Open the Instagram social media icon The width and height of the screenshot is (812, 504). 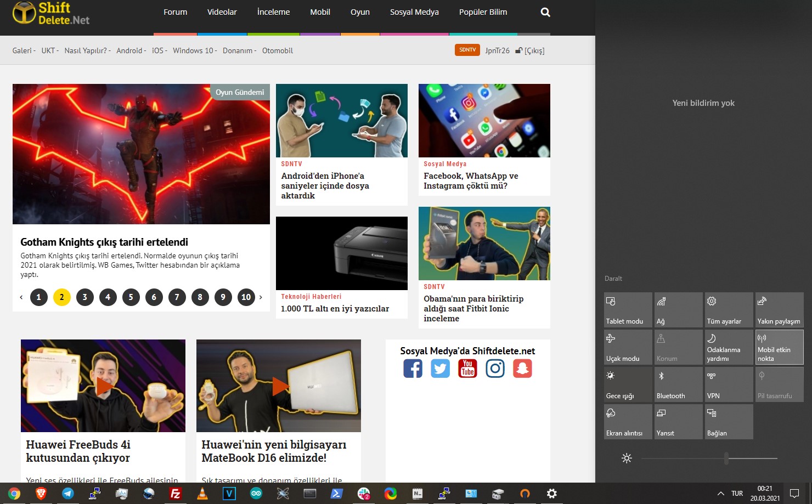[x=495, y=369]
